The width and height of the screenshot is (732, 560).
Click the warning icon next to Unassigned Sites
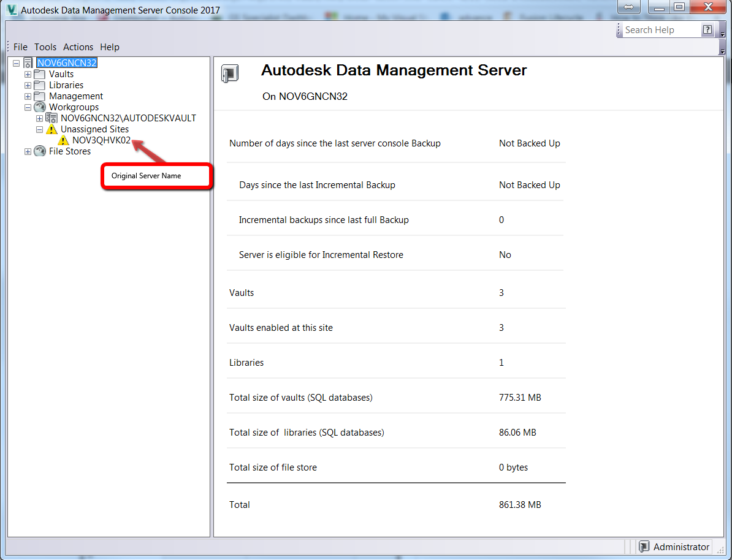(52, 129)
